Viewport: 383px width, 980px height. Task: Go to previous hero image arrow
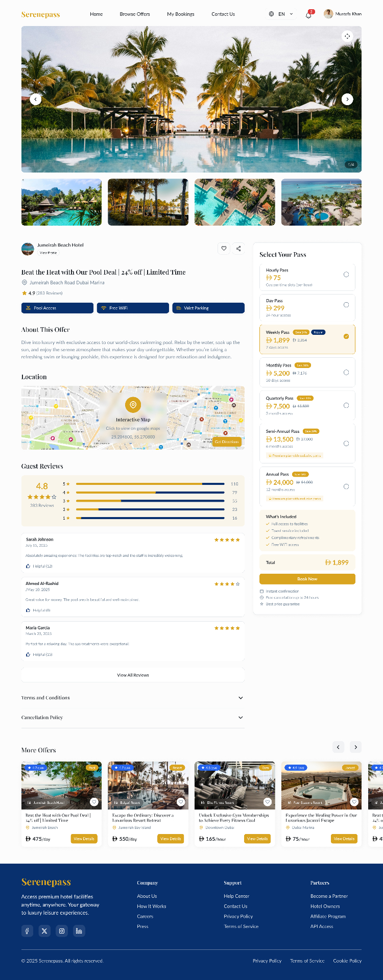35,99
